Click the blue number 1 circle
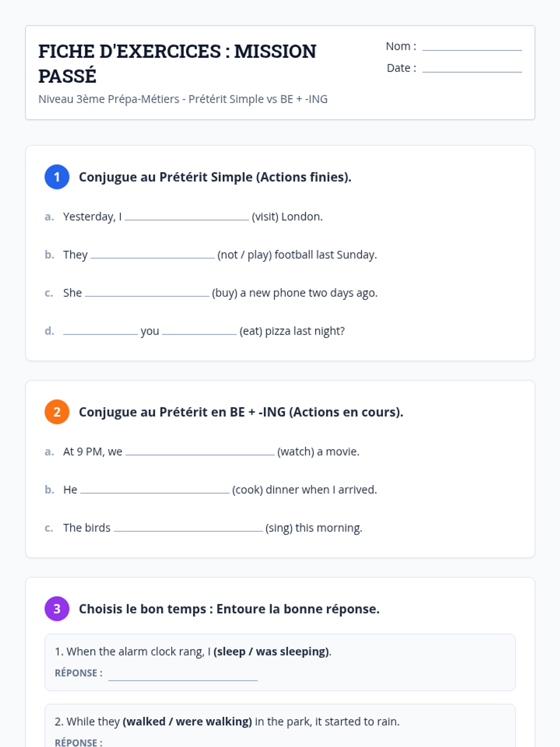Screen dimensions: 560x747 (x=57, y=177)
